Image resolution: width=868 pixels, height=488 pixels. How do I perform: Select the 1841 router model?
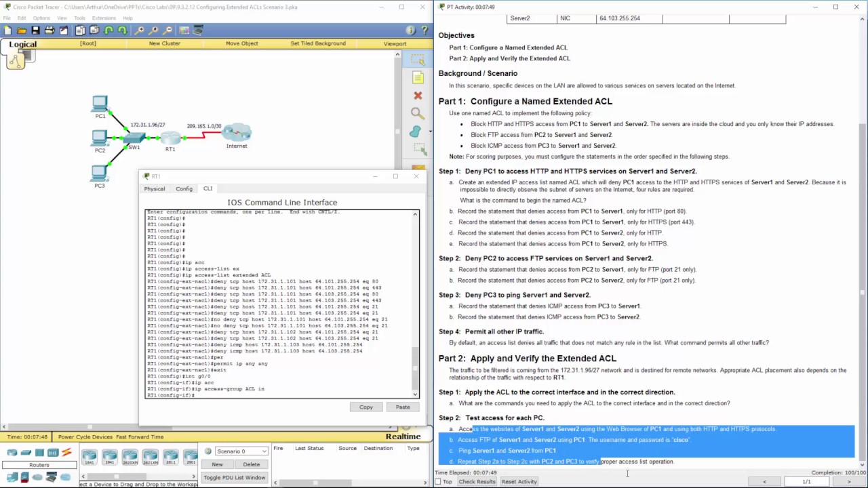click(89, 457)
